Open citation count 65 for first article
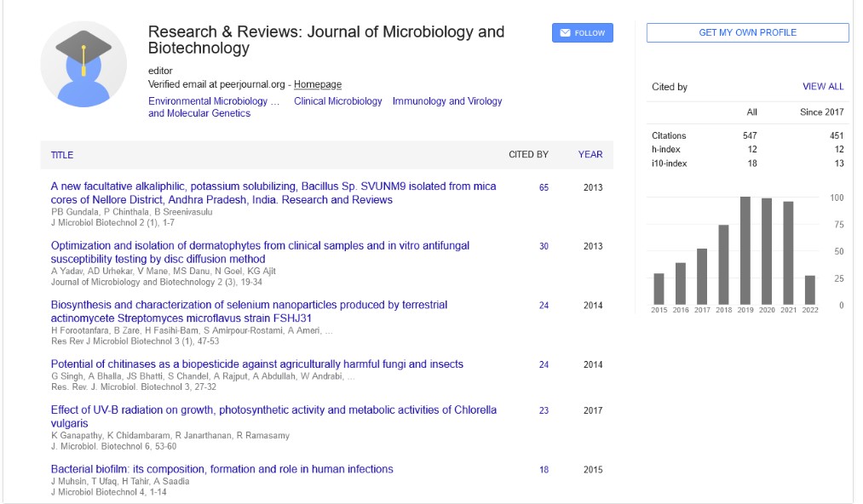Screen dimensions: 863x504 coord(544,187)
